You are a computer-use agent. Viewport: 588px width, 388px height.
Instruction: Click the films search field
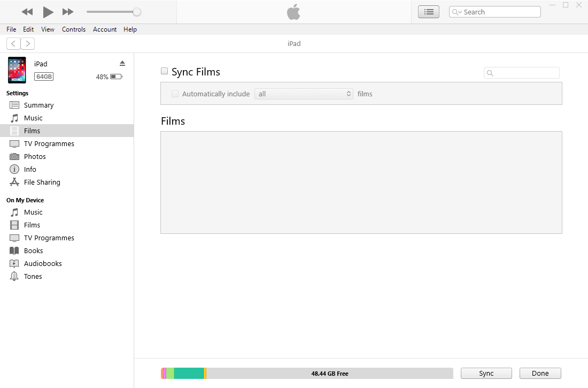pos(522,73)
